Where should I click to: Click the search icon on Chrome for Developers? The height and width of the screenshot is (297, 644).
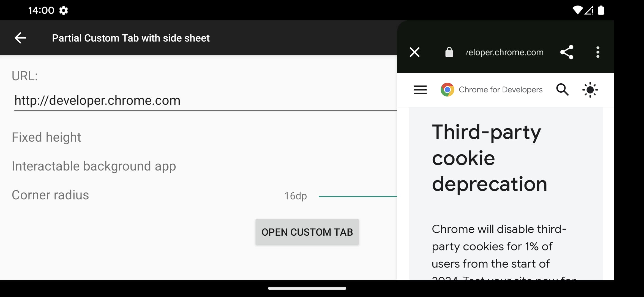(x=563, y=90)
